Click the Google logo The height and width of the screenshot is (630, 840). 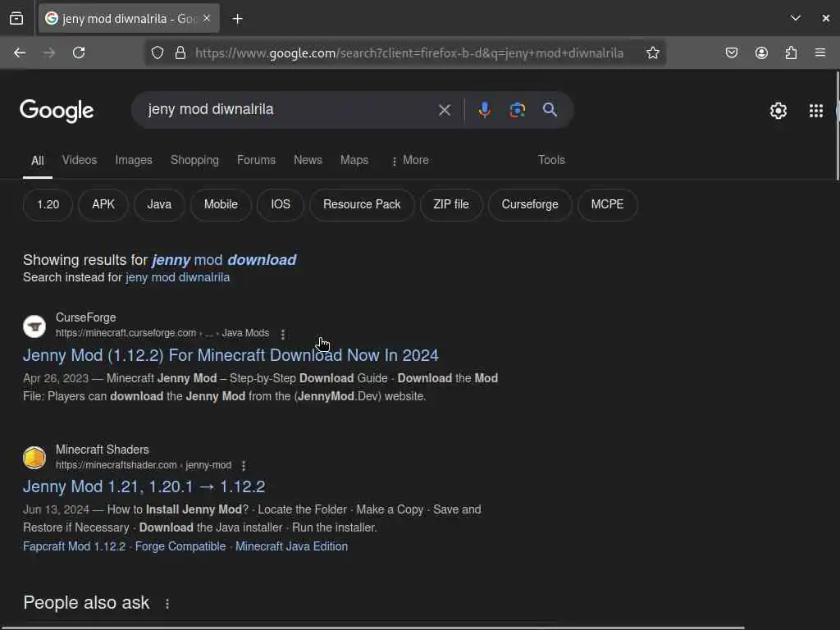pos(57,111)
